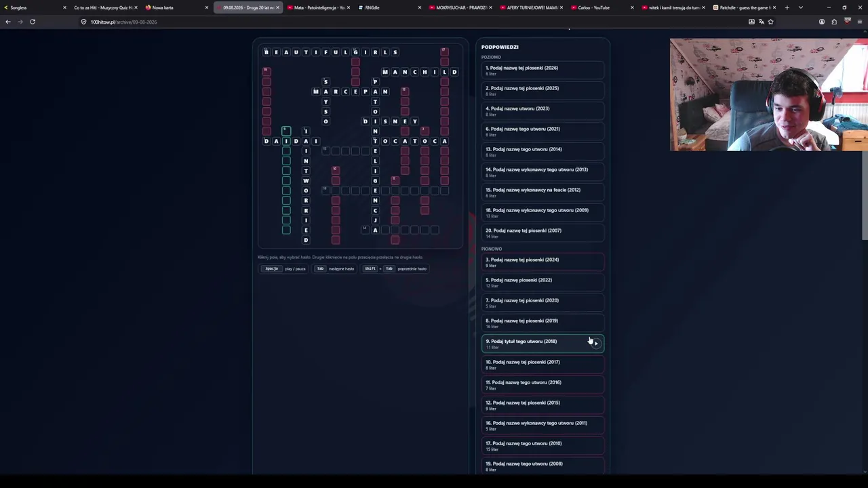This screenshot has width=868, height=488.
Task: Close the Carloo - YouTube tab
Action: (632, 7)
